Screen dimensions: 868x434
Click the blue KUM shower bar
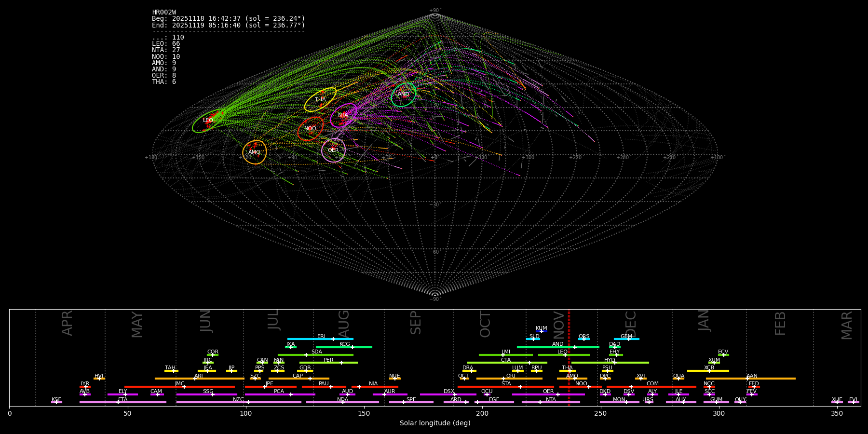tap(542, 331)
